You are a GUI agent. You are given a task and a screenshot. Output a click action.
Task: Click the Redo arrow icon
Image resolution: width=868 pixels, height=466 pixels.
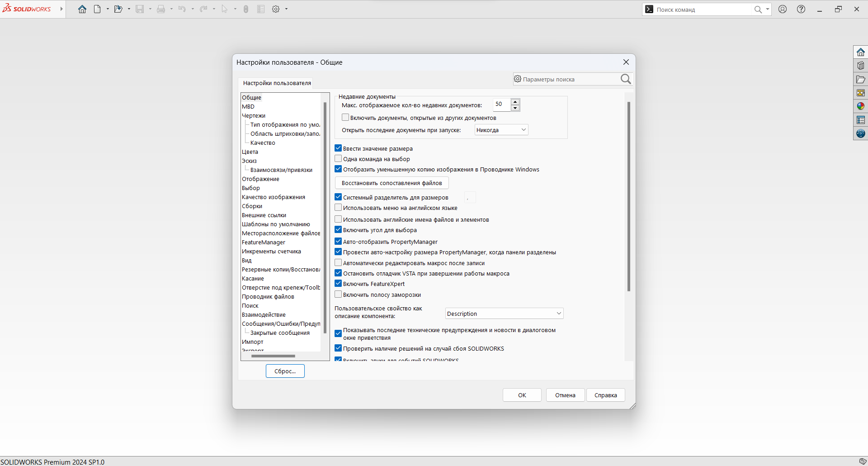pos(203,9)
